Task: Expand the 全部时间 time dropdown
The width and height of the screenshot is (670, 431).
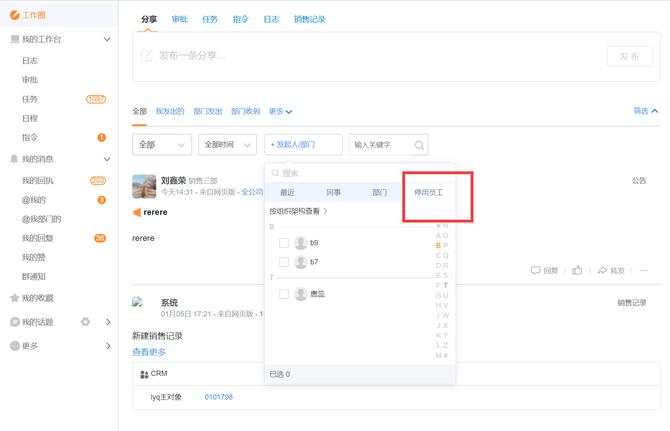Action: (228, 145)
